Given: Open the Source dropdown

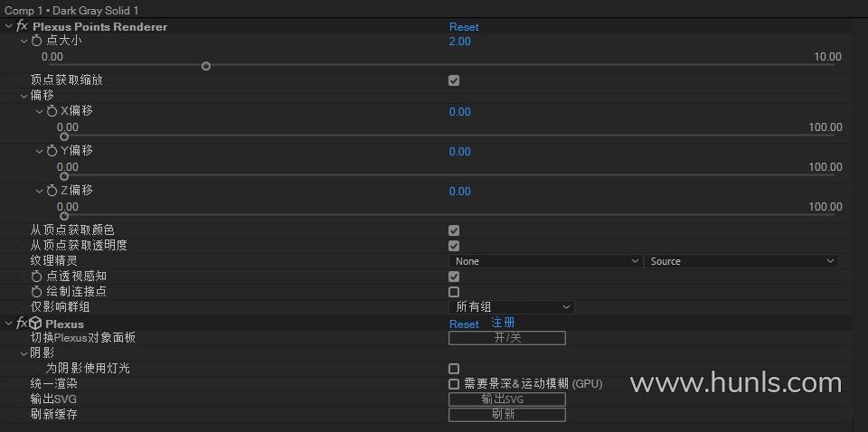Looking at the screenshot, I should click(x=741, y=261).
